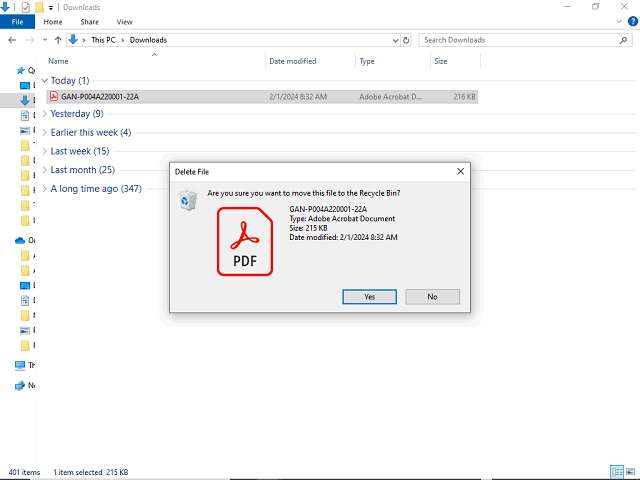Viewport: 640px width, 480px height.
Task: Switch to details view in status bar
Action: (617, 472)
